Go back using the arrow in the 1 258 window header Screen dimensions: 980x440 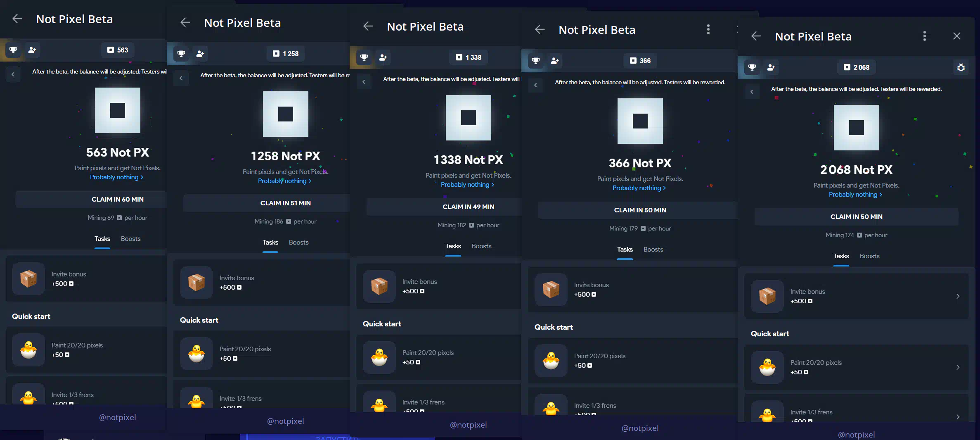point(185,22)
